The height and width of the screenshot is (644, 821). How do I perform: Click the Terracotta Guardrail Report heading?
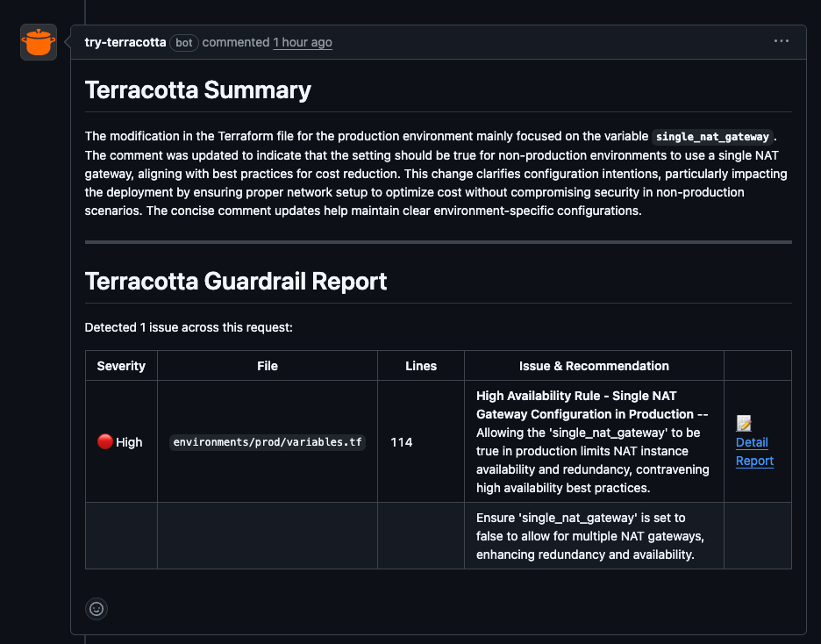click(x=235, y=282)
